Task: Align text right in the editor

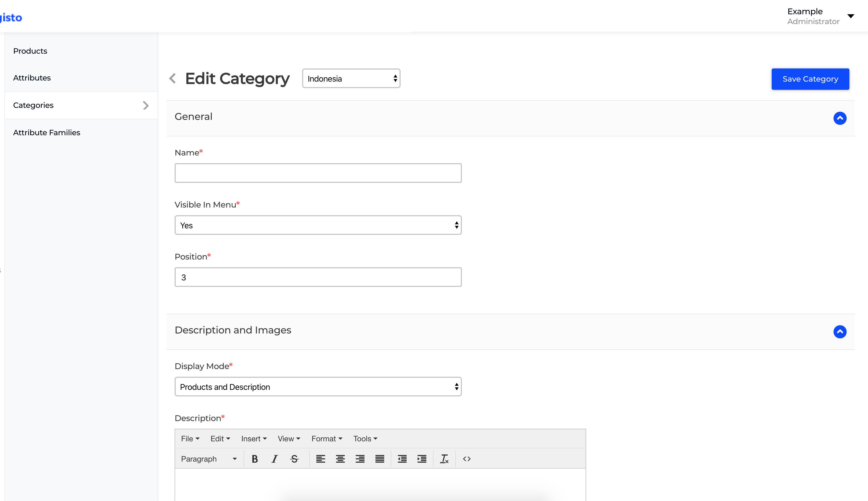Action: (x=360, y=459)
